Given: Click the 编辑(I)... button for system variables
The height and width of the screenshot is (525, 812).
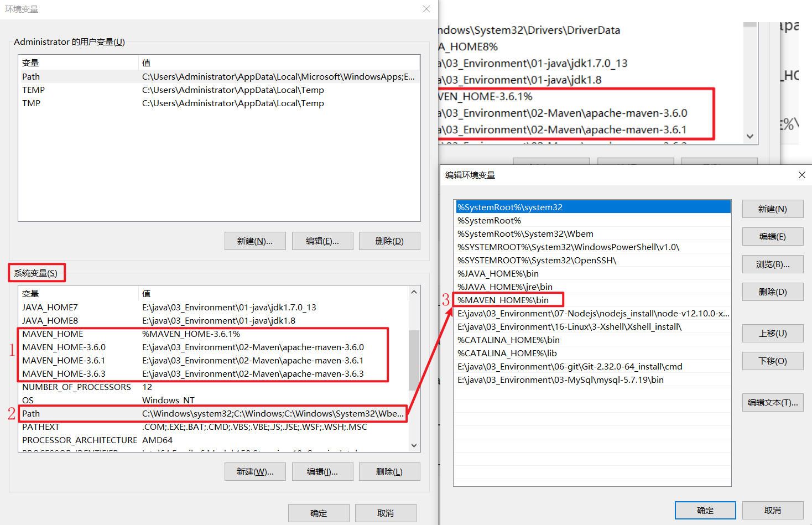Looking at the screenshot, I should tap(322, 471).
